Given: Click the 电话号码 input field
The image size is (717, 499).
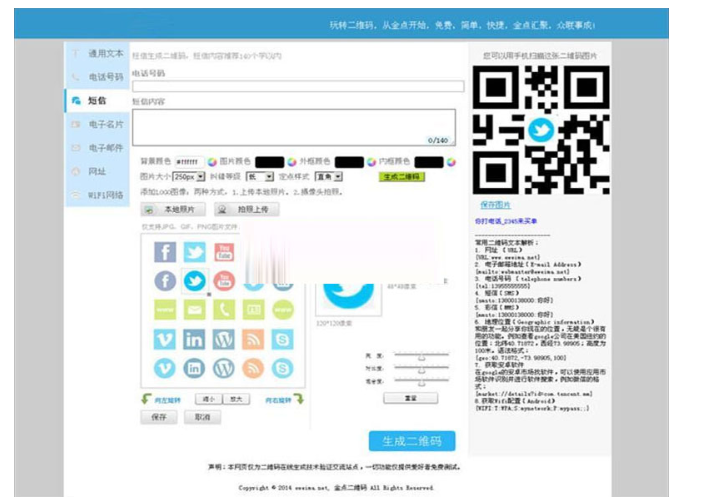Looking at the screenshot, I should coord(298,86).
